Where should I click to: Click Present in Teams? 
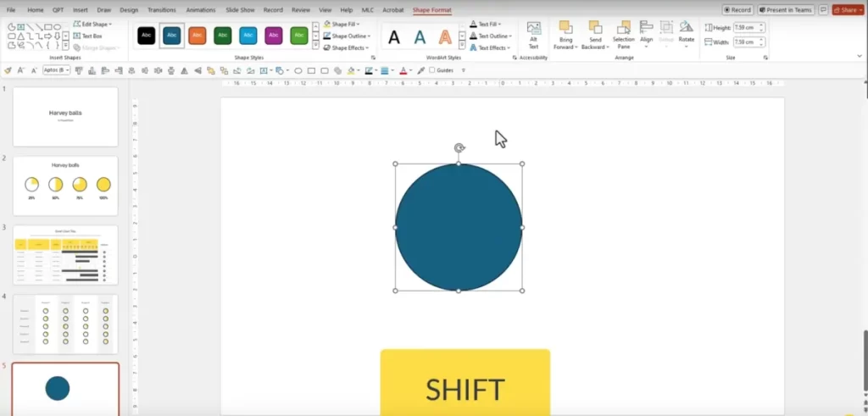coord(786,10)
